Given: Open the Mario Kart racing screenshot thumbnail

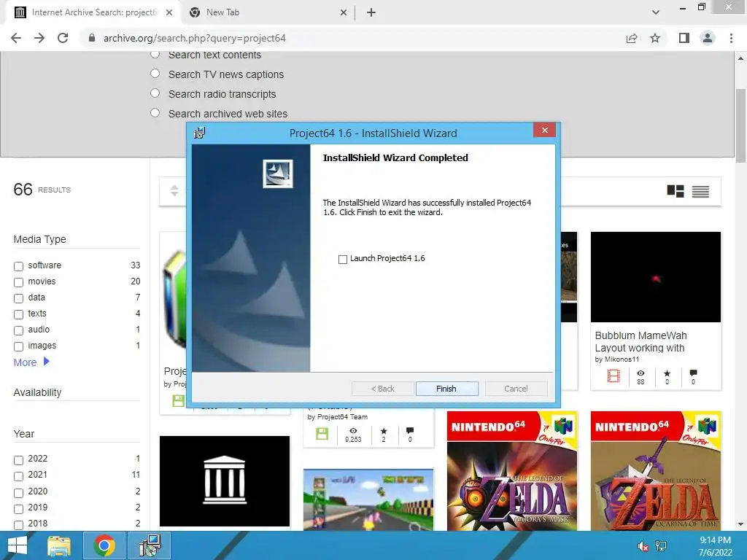Looking at the screenshot, I should click(368, 499).
